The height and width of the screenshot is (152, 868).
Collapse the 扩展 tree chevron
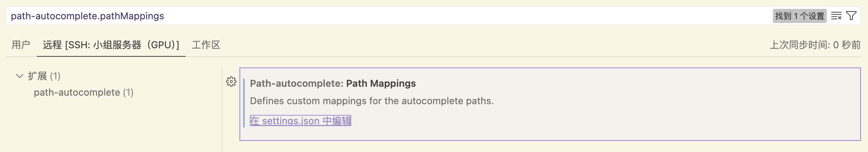(20, 76)
